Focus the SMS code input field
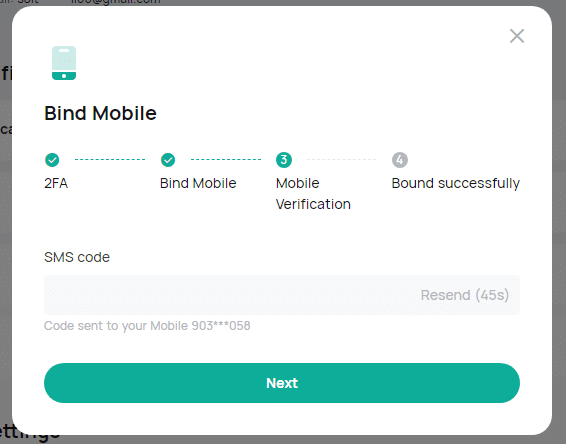 pyautogui.click(x=282, y=295)
